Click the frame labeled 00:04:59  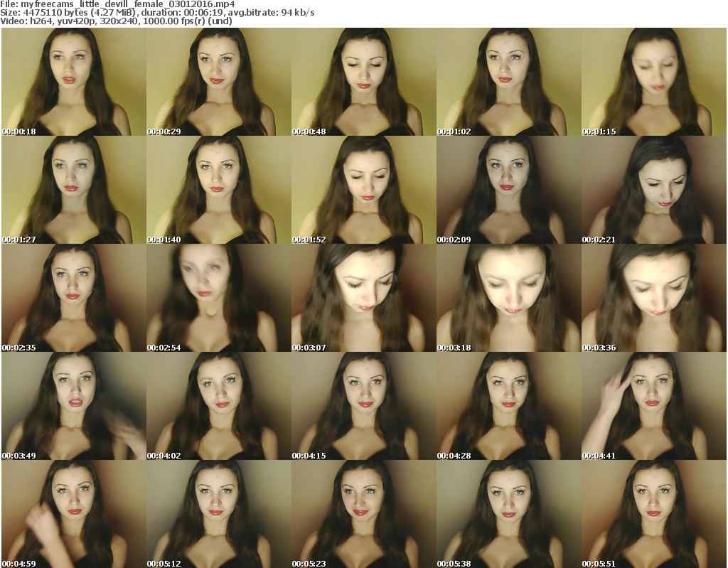coord(74,514)
